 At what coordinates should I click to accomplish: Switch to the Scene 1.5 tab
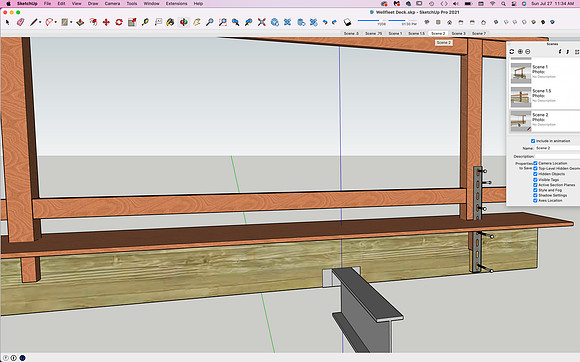(417, 33)
